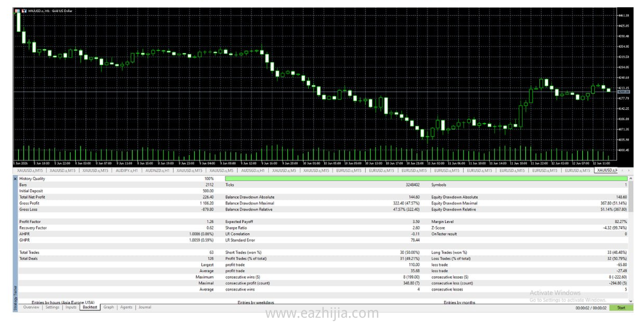Open the Settings tab

click(52, 308)
